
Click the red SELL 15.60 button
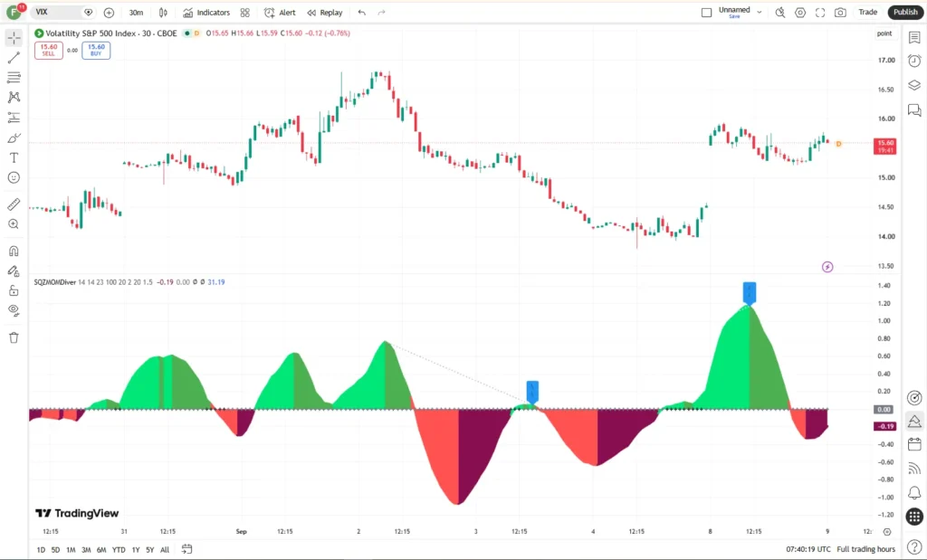pyautogui.click(x=49, y=51)
